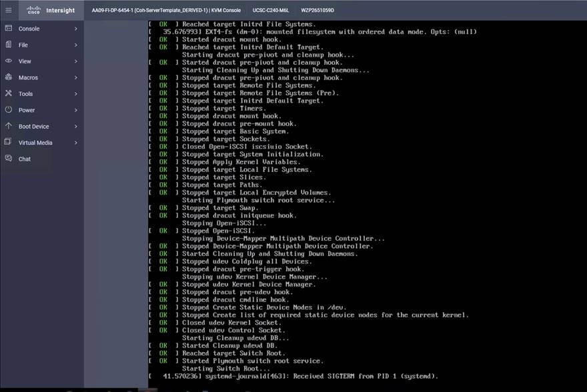Select the View eye icon

8,61
